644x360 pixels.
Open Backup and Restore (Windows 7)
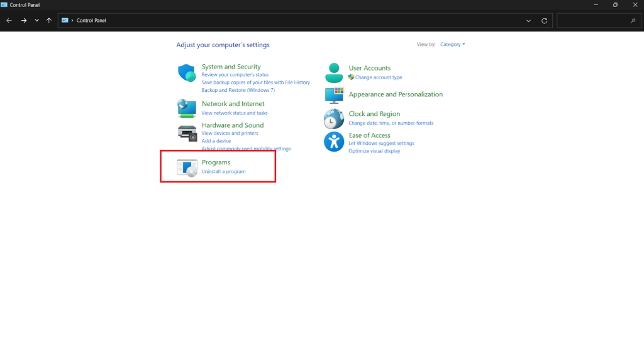[x=238, y=90]
